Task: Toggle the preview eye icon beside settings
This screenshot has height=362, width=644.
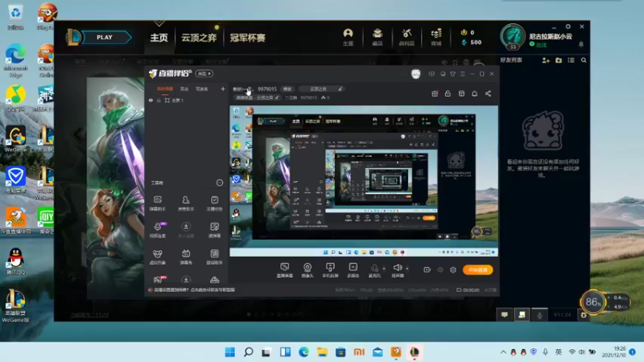Action: (440, 269)
